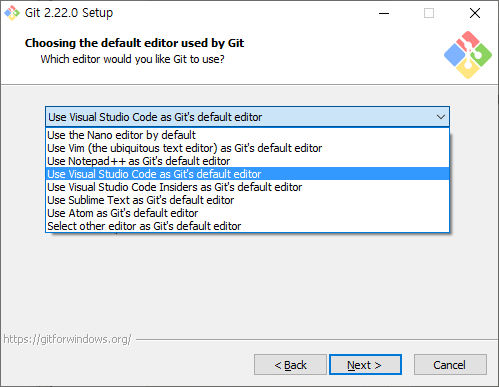Image resolution: width=499 pixels, height=387 pixels.
Task: Click the Git logo icon in title bar
Action: [x=12, y=13]
